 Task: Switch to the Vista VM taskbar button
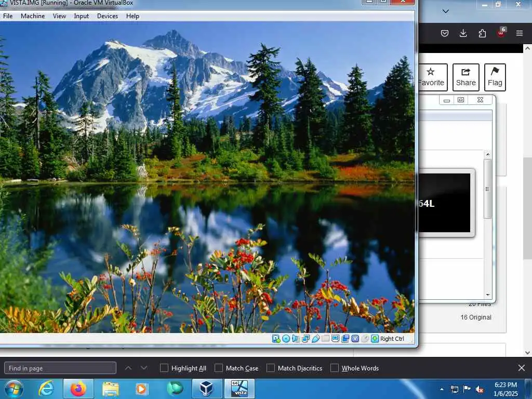click(x=239, y=389)
